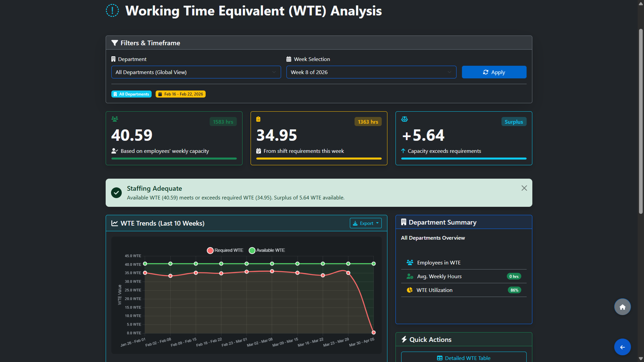The width and height of the screenshot is (644, 362).
Task: Open the Detailed WTE Table
Action: click(464, 358)
